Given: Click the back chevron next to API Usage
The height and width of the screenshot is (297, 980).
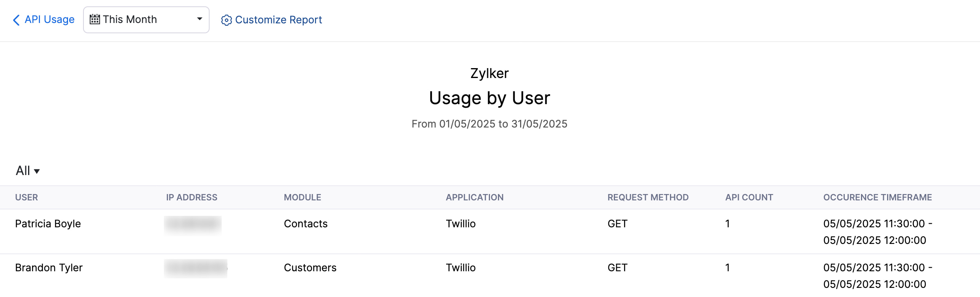Looking at the screenshot, I should pos(16,19).
